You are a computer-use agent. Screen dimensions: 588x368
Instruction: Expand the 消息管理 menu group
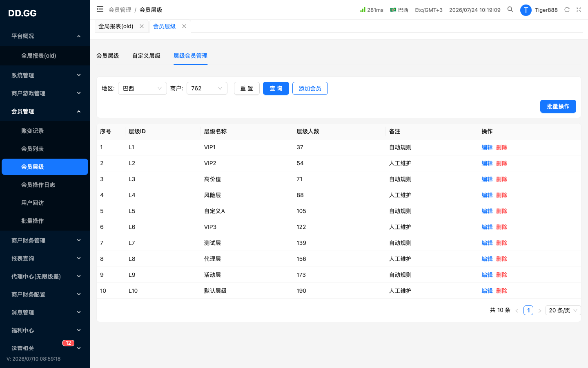point(45,312)
